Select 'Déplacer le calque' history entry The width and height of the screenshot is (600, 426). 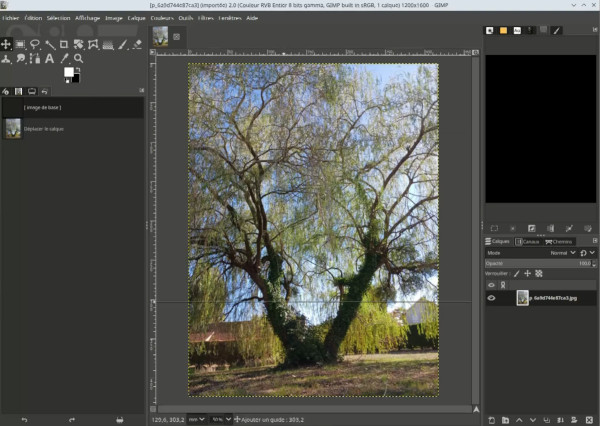(73, 129)
